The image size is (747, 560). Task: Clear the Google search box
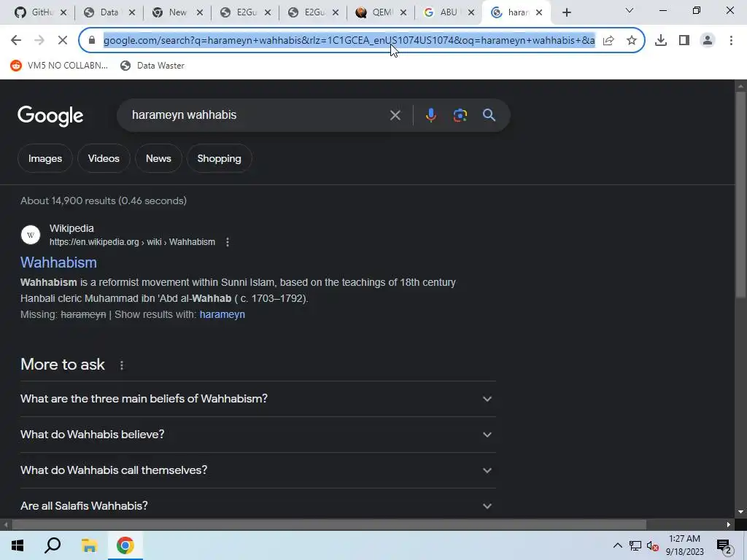395,115
